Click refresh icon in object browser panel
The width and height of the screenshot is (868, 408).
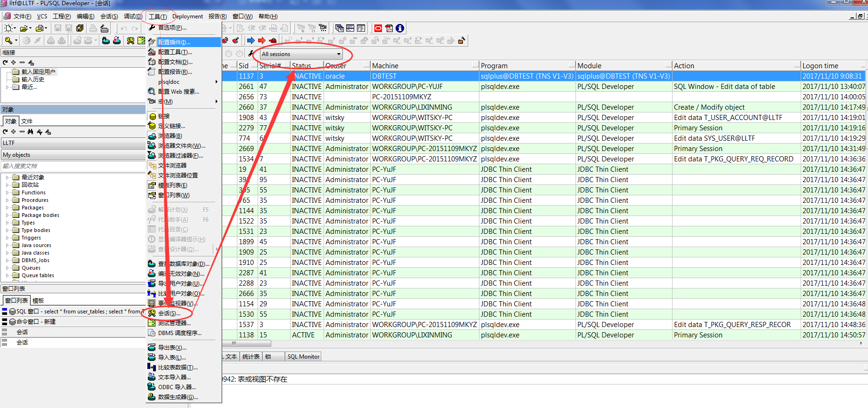pyautogui.click(x=5, y=132)
